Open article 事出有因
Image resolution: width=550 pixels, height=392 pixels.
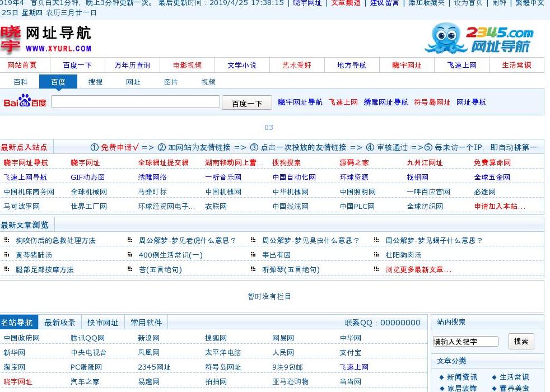point(277,255)
